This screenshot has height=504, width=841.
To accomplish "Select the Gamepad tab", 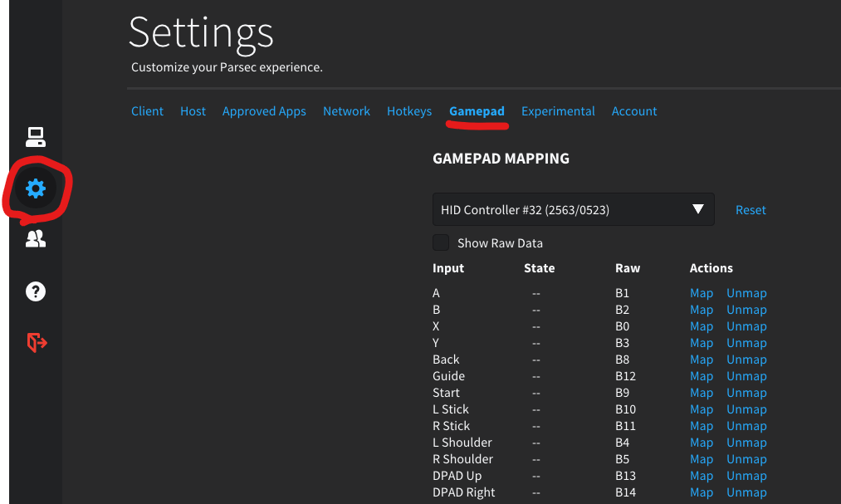I will 477,111.
